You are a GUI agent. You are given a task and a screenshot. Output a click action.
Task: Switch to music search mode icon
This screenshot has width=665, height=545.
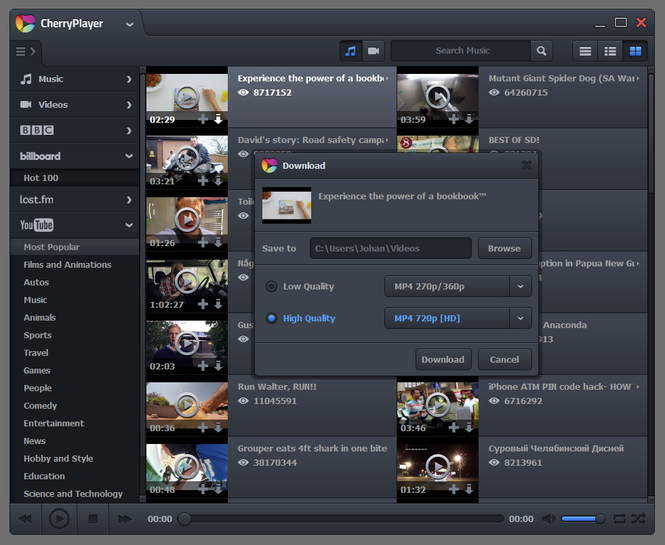point(350,51)
